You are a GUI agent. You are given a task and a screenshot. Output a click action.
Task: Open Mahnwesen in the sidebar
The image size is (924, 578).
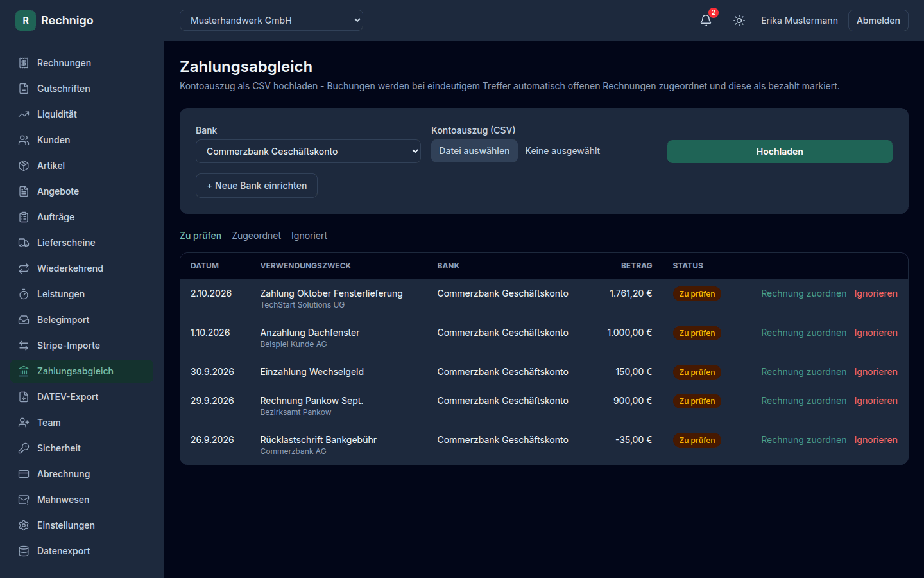click(x=82, y=500)
